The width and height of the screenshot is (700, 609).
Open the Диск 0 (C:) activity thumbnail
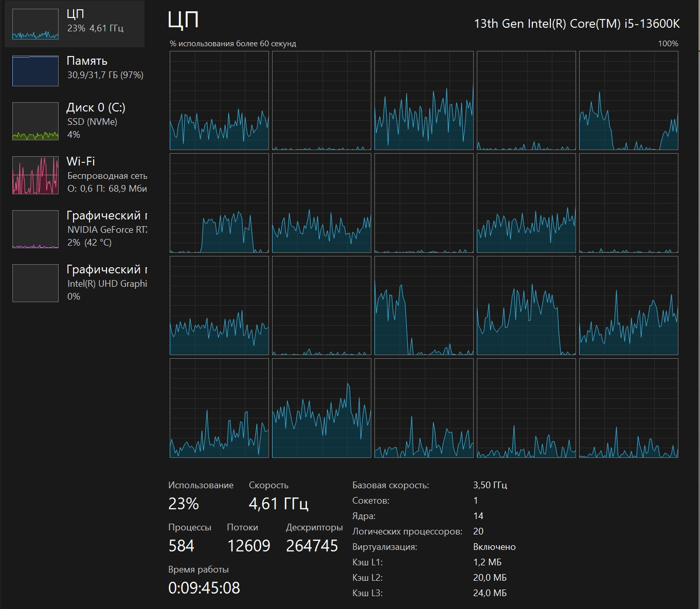(35, 121)
